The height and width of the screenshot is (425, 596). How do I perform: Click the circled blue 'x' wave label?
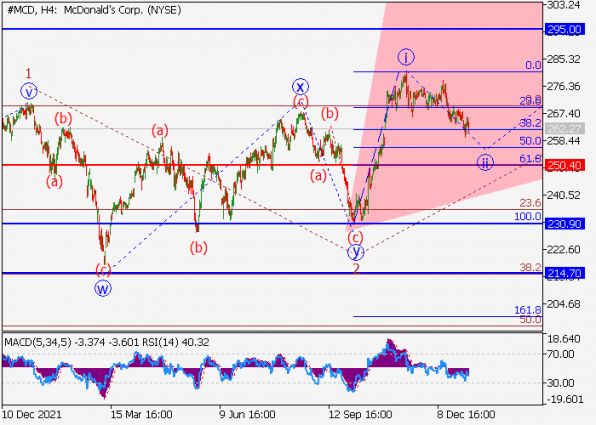[300, 87]
